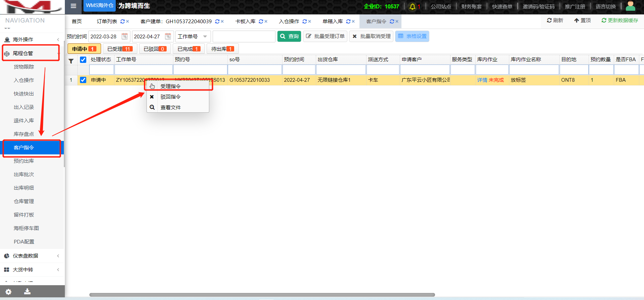
Task: Expand the 工作单号 search type dropdown
Action: [x=205, y=36]
